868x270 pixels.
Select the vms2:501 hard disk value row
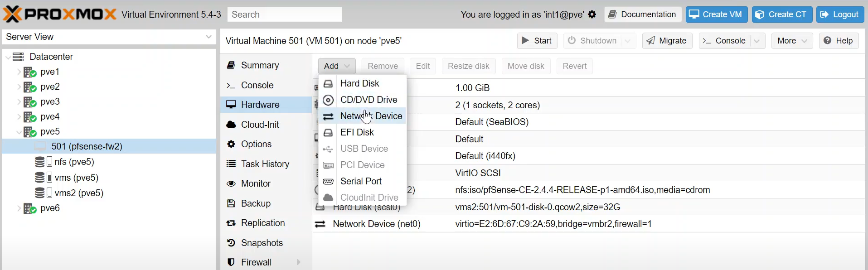click(x=588, y=207)
